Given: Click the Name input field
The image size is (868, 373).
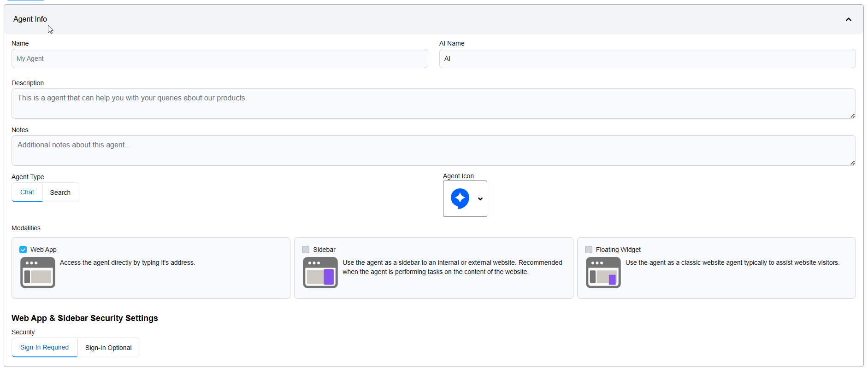Looking at the screenshot, I should coord(219,58).
